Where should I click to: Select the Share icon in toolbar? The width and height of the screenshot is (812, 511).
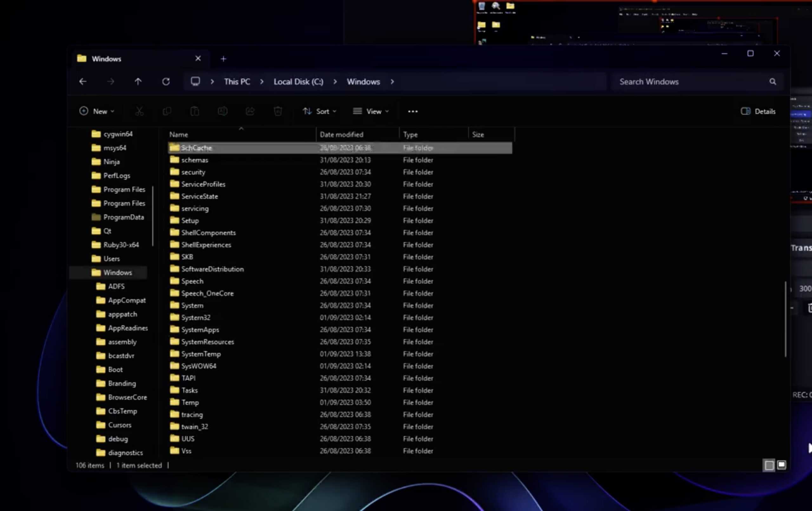[250, 111]
